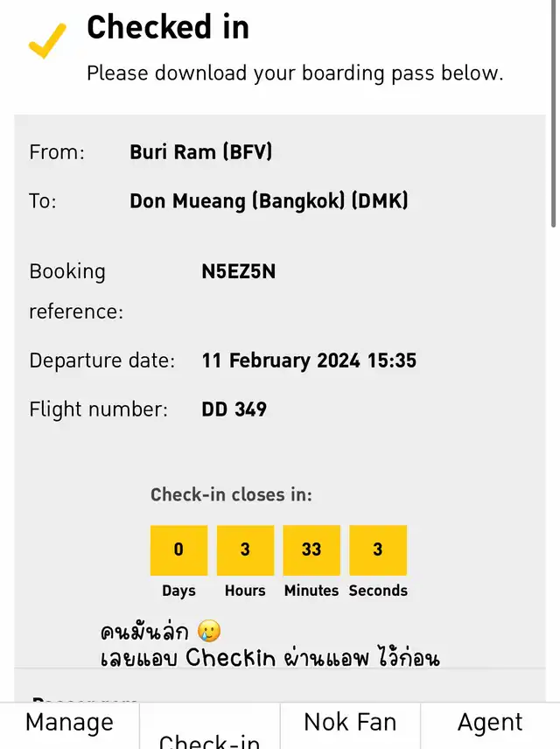Screen dimensions: 560x749
Task: Select booking reference N5EZ5N
Action: click(238, 271)
